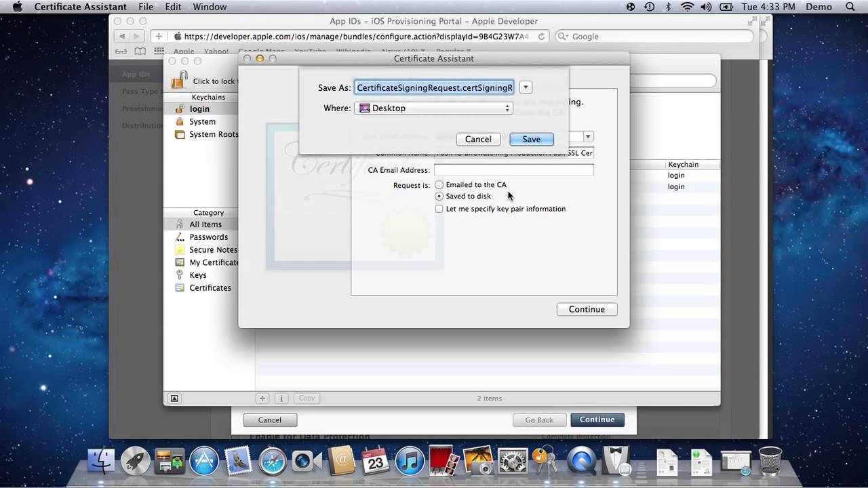Viewport: 868px width, 488px height.
Task: Open Photo Booth in the Dock
Action: 444,462
